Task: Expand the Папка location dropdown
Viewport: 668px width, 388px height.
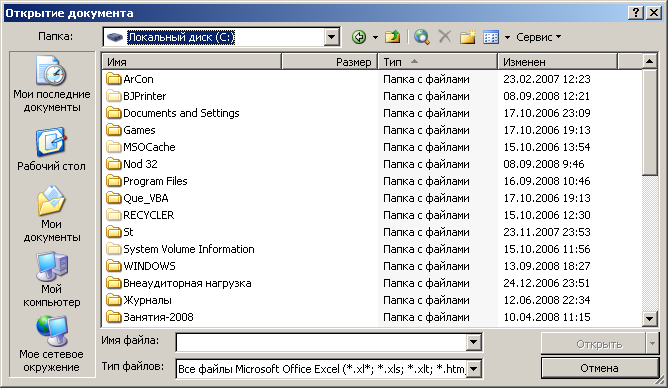Action: (331, 37)
